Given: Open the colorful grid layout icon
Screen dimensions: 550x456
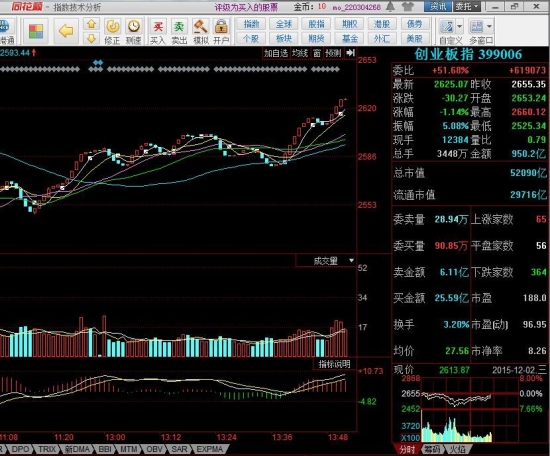Looking at the screenshot, I should [36, 31].
